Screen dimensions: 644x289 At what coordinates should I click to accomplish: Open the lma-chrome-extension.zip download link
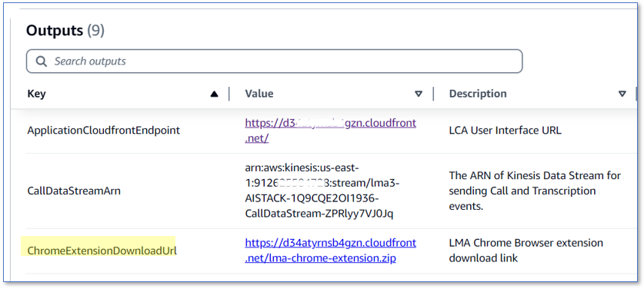[x=331, y=251]
